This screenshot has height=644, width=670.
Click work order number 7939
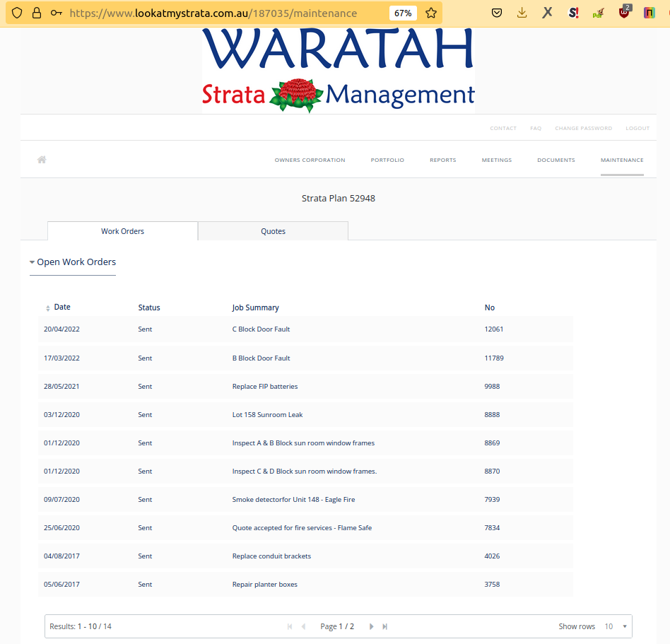pyautogui.click(x=492, y=500)
